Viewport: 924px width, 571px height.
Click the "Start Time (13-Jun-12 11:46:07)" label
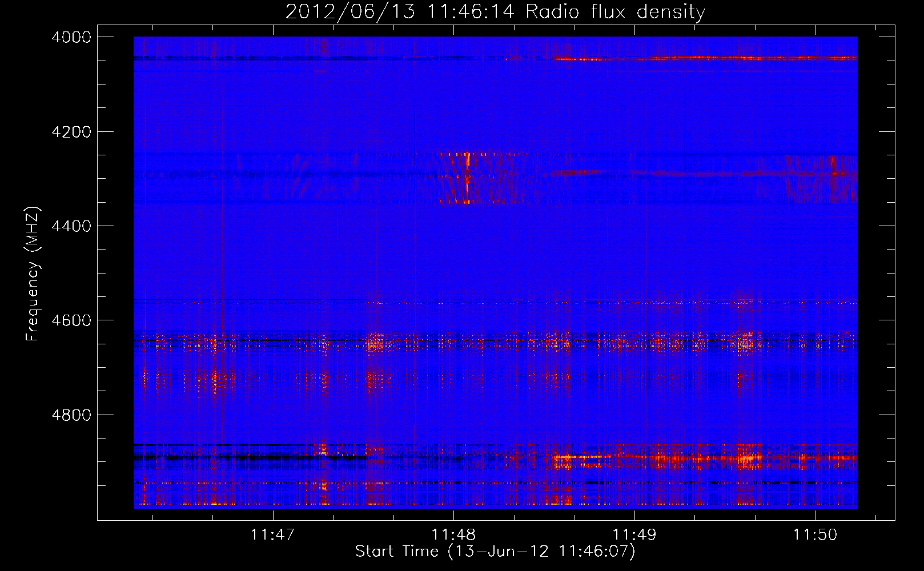pos(495,552)
